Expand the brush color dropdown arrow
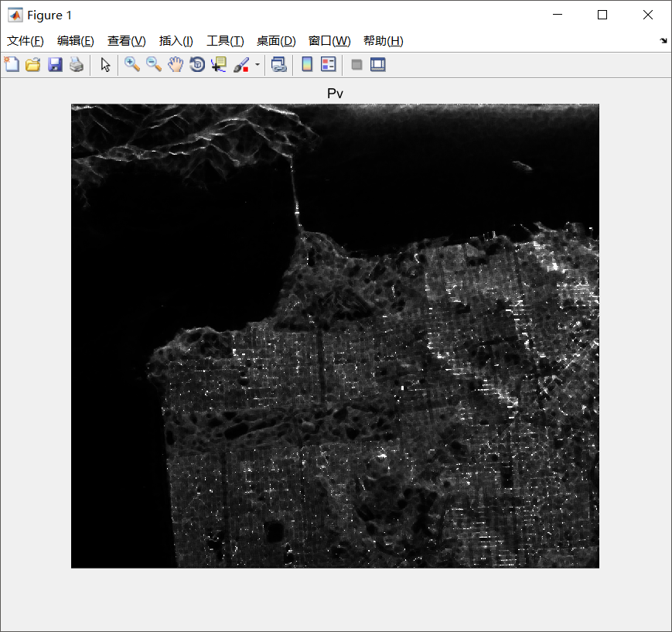This screenshot has height=632, width=672. tap(258, 65)
